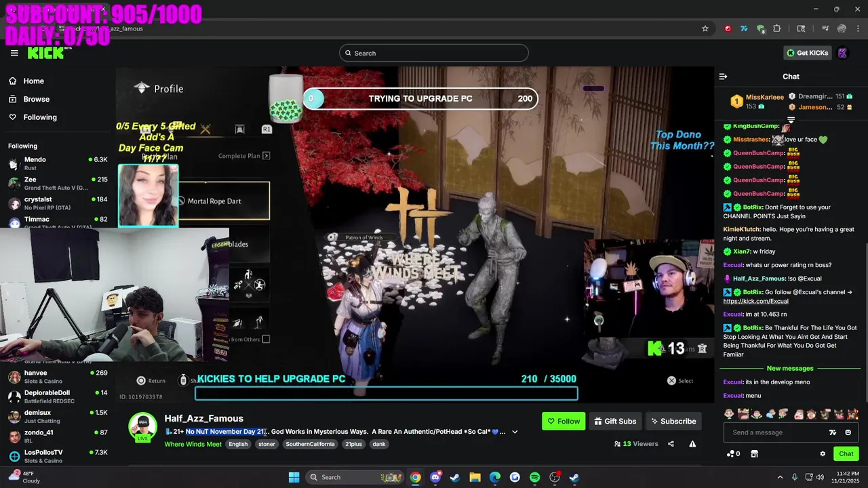Screen dimensions: 868x488
Task: Expand the stream title description chevron
Action: coord(515,432)
